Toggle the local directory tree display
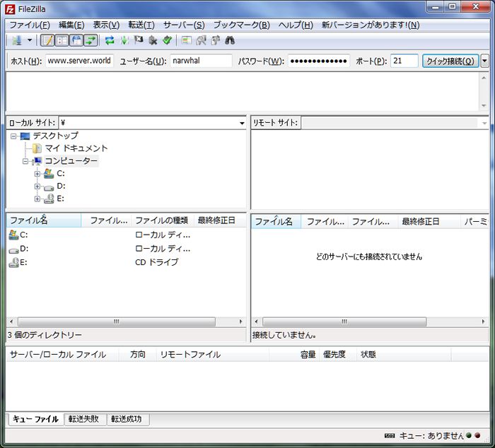 click(62, 40)
